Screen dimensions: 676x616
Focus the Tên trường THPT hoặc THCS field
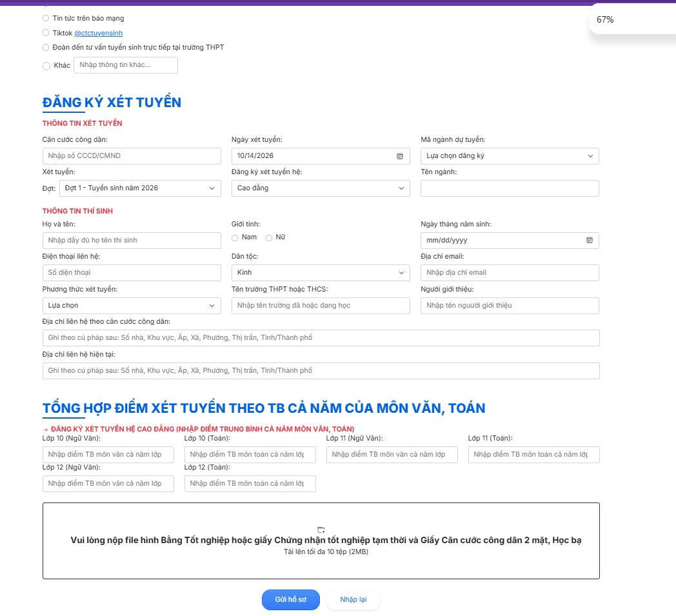[321, 306]
